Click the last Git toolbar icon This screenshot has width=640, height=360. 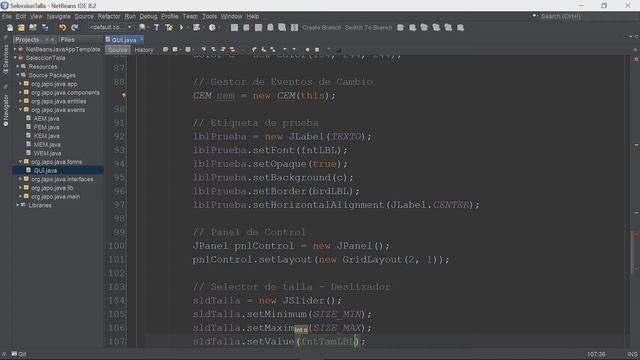(x=460, y=28)
